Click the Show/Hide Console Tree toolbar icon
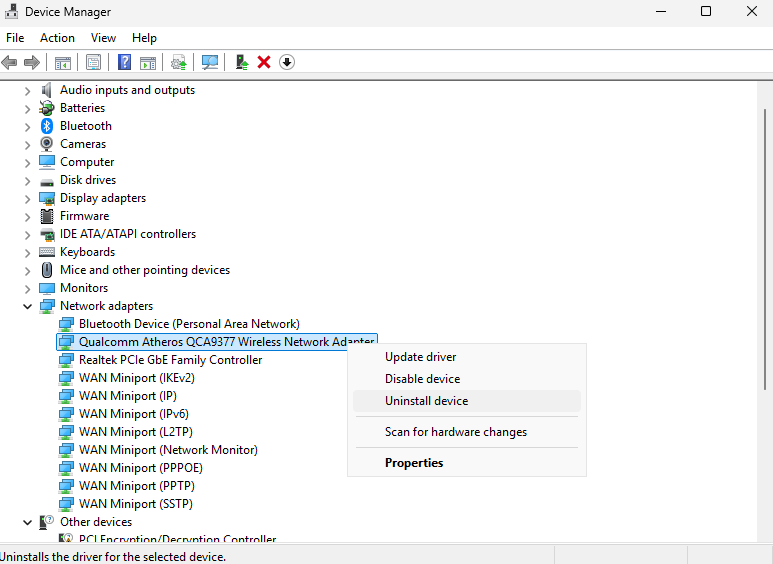Screen dimensions: 773x564 [63, 62]
